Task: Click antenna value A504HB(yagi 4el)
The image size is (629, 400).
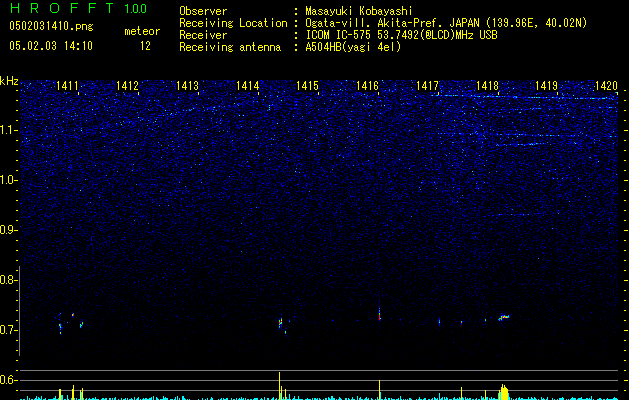Action: pos(353,47)
